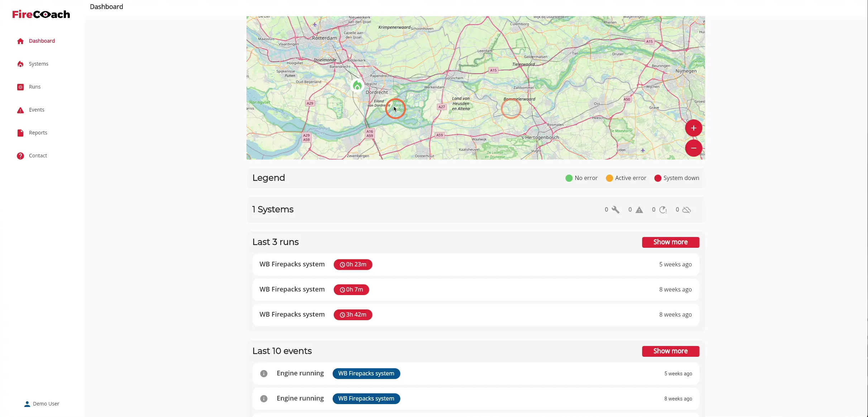Click the run row dated 5 weeks ago

tap(476, 265)
